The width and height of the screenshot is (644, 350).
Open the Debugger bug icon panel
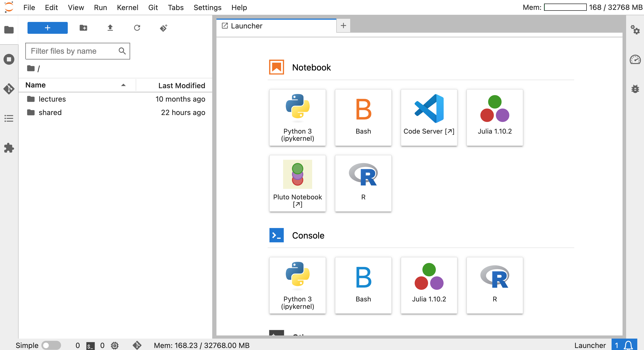[x=635, y=89]
